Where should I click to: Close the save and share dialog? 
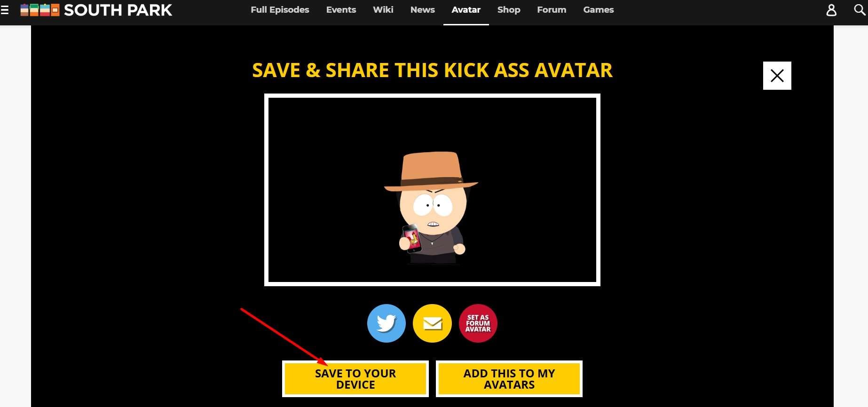[x=777, y=76]
